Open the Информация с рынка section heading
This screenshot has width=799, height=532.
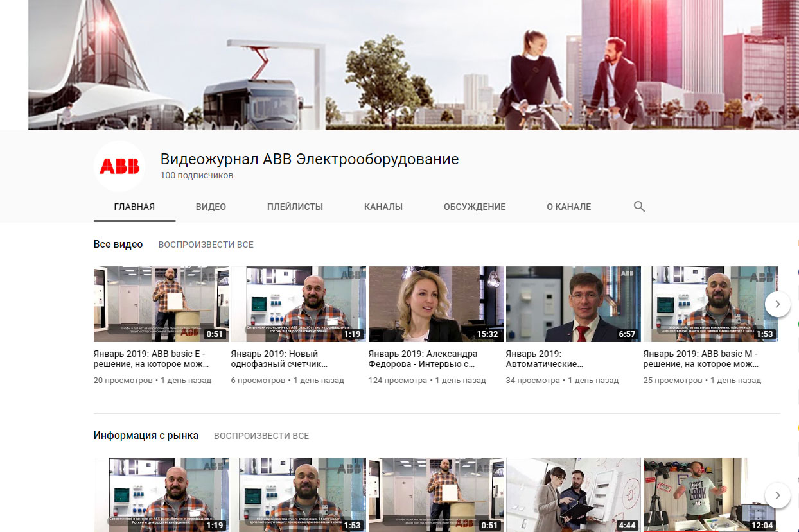point(146,436)
